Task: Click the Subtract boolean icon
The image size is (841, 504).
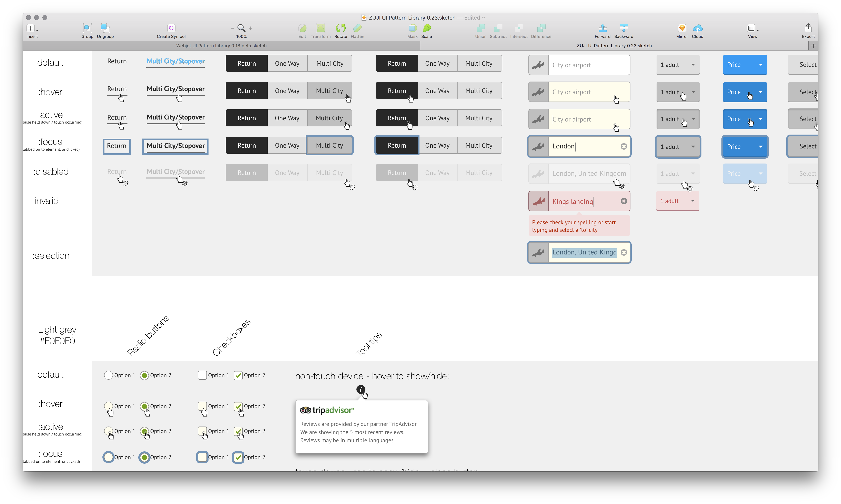Action: (x=498, y=28)
